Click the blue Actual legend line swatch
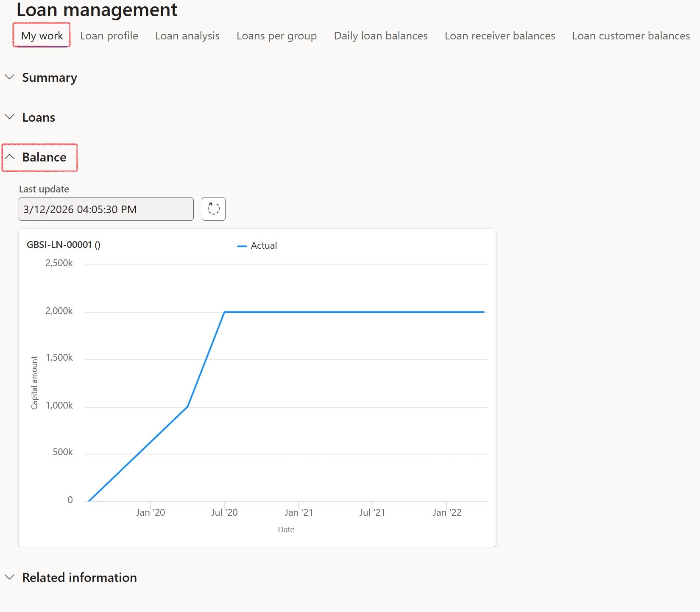 [x=242, y=246]
